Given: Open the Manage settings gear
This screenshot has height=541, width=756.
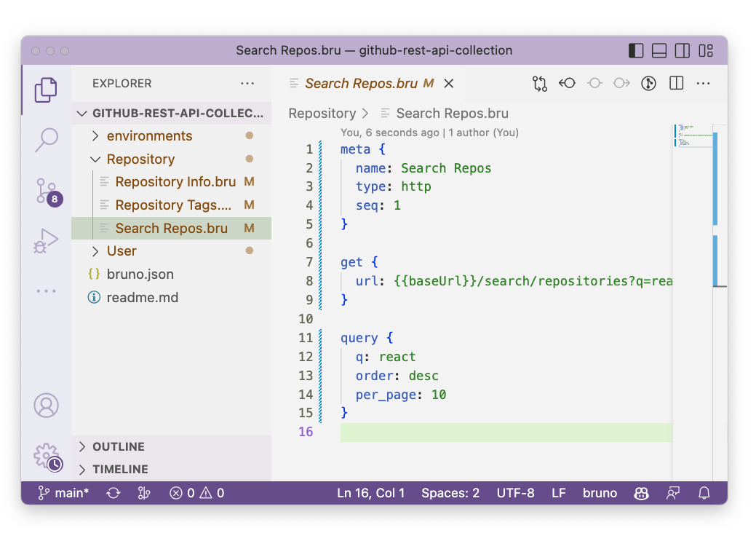Looking at the screenshot, I should click(x=47, y=457).
